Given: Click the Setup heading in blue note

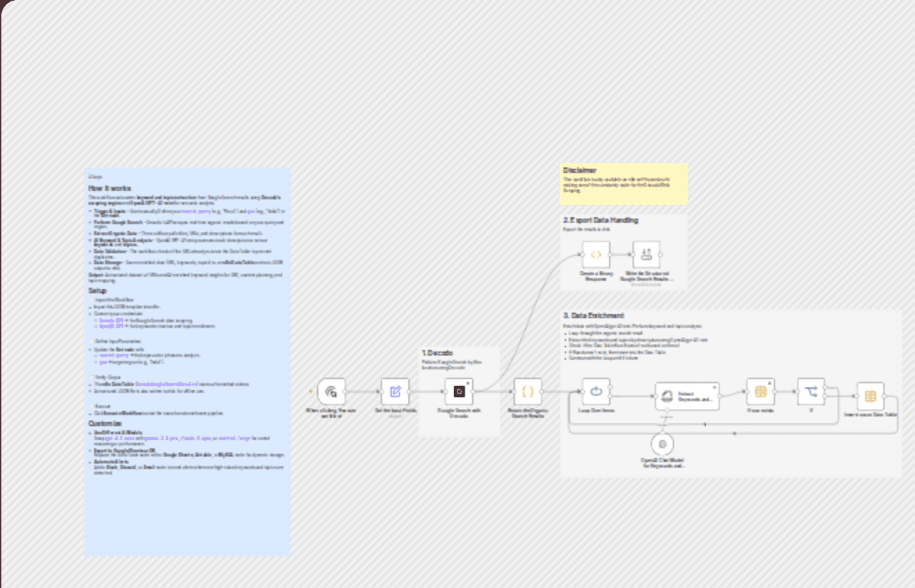Looking at the screenshot, I should tap(98, 291).
